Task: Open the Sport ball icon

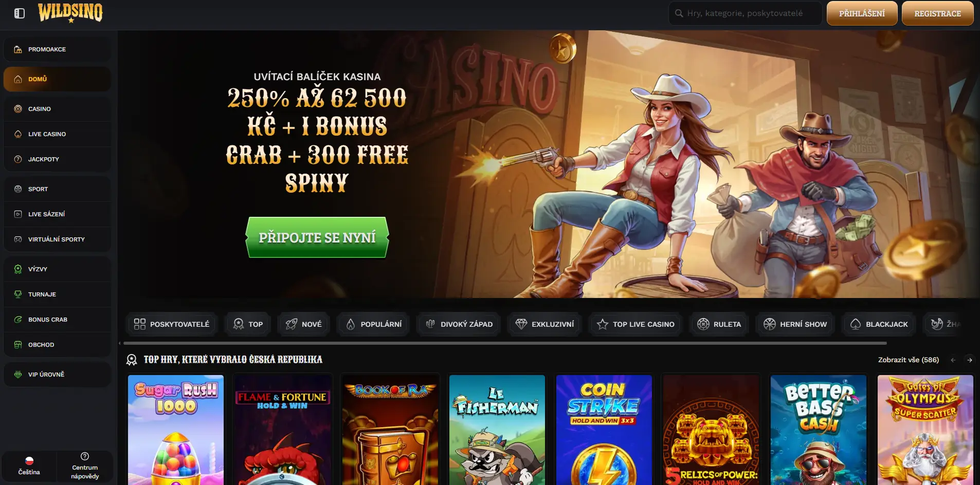Action: click(18, 189)
